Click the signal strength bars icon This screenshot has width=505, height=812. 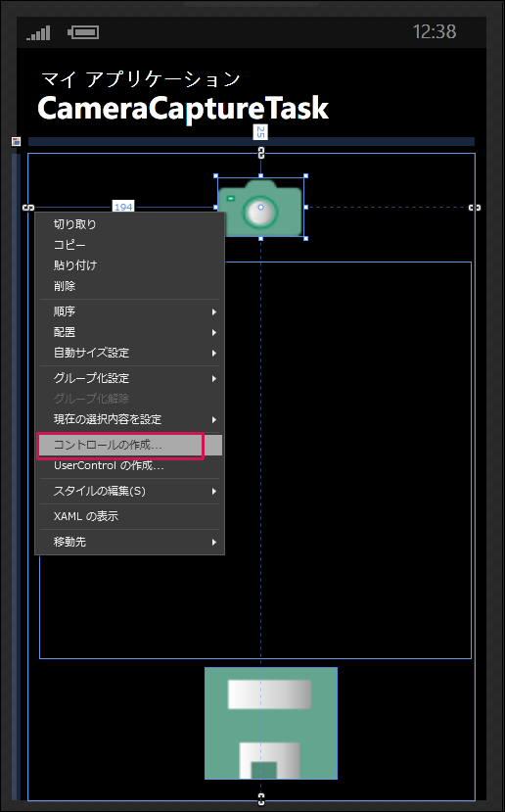pyautogui.click(x=39, y=32)
